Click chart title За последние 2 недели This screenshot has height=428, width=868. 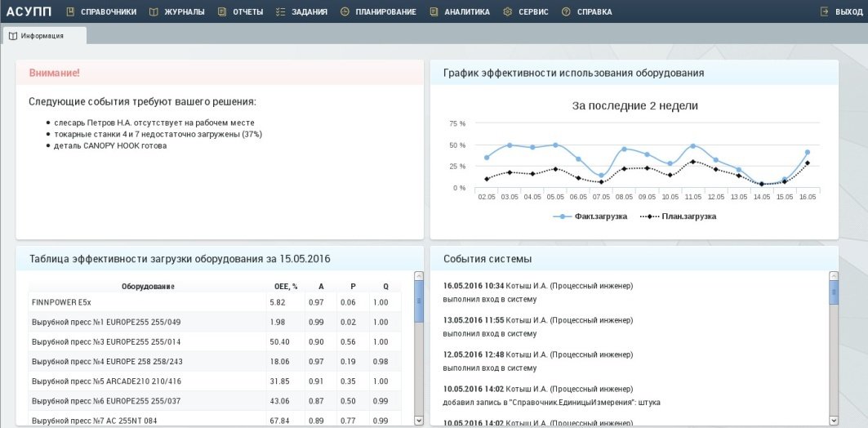point(635,105)
